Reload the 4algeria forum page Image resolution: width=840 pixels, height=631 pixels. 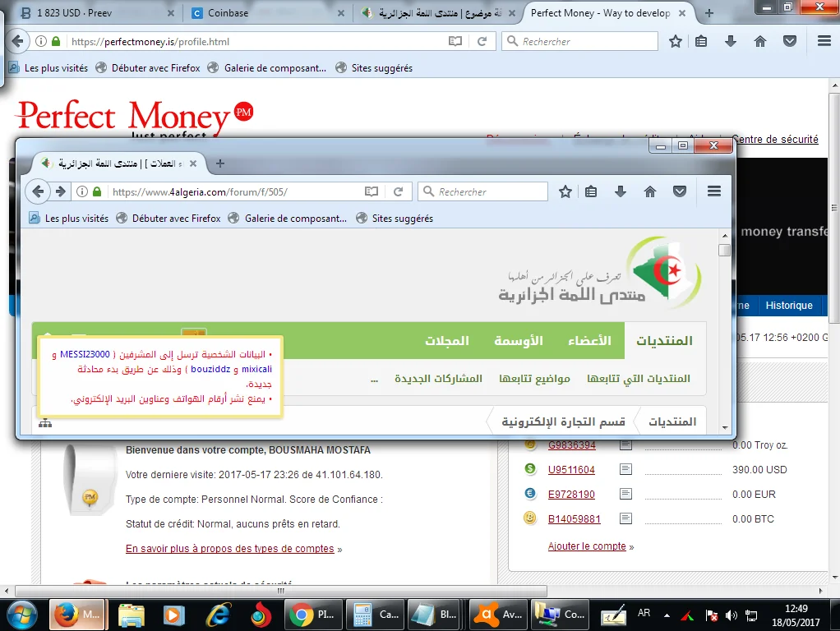[398, 191]
